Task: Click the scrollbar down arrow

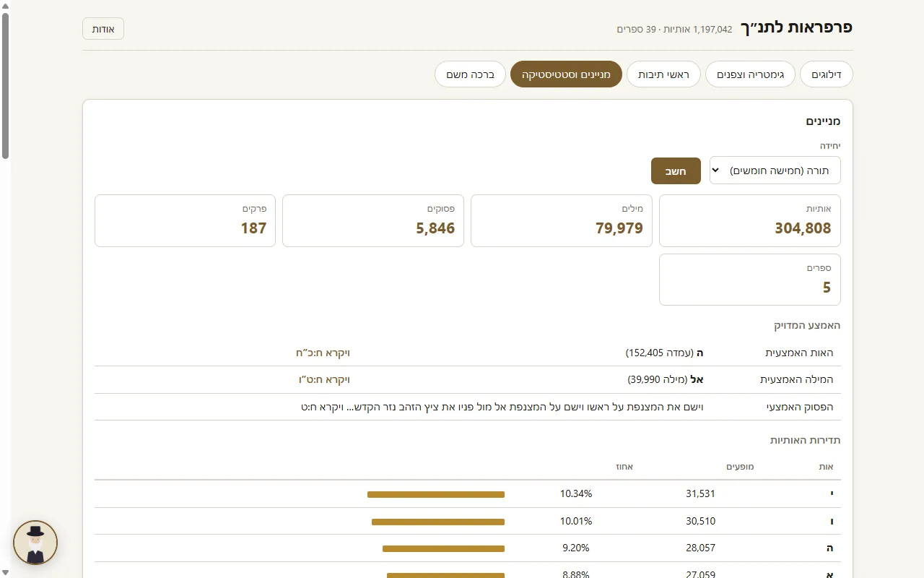Action: point(5,573)
